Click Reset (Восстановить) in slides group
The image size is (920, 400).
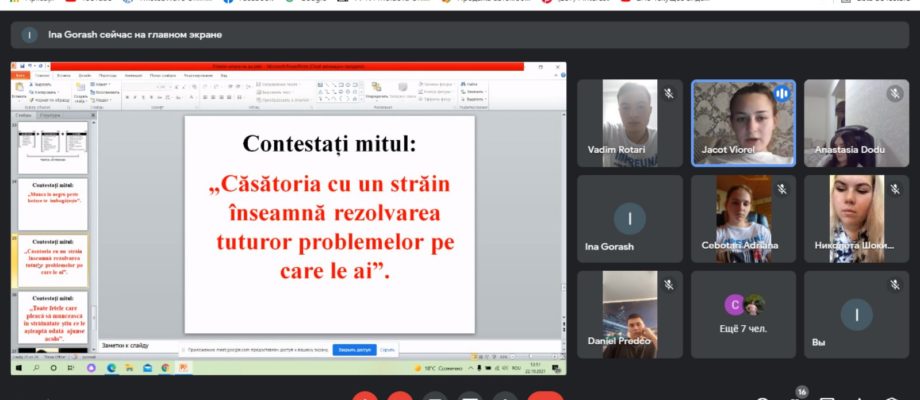(104, 92)
